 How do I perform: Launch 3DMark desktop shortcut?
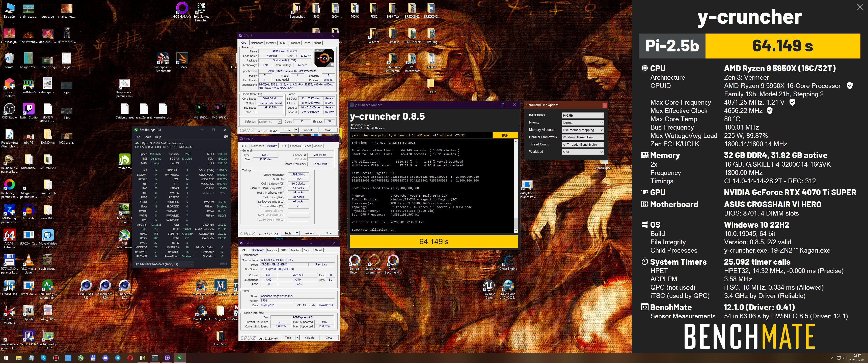182,60
